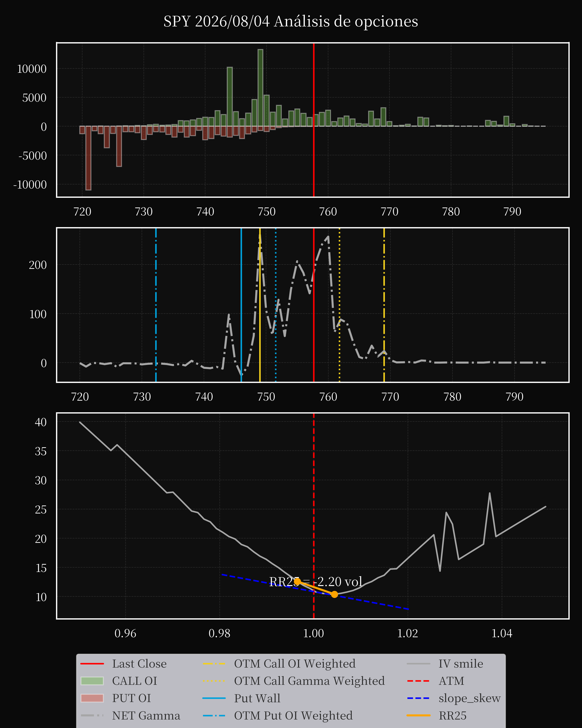The width and height of the screenshot is (582, 728).
Task: Click the smile chart x-axis label '1.04'
Action: [x=502, y=633]
